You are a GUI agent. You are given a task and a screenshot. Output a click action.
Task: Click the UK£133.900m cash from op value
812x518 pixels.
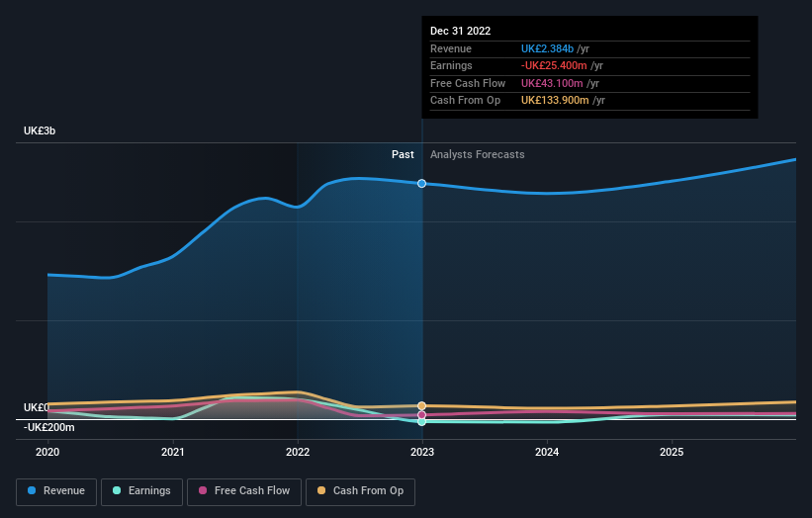tap(555, 101)
